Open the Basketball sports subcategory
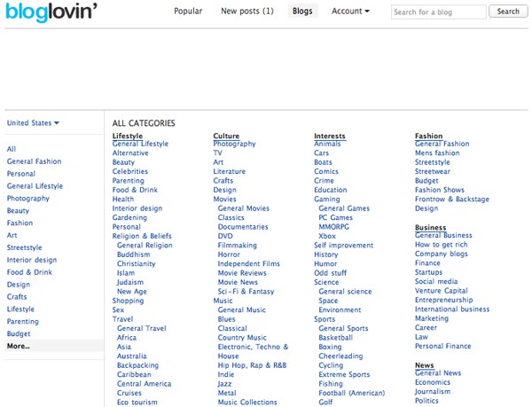 click(x=335, y=338)
